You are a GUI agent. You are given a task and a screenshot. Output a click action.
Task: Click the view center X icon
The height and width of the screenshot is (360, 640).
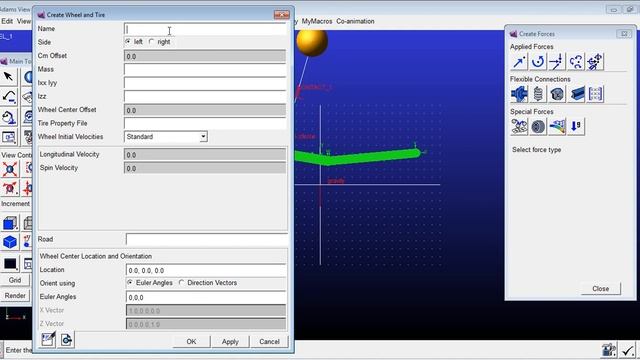click(x=9, y=169)
